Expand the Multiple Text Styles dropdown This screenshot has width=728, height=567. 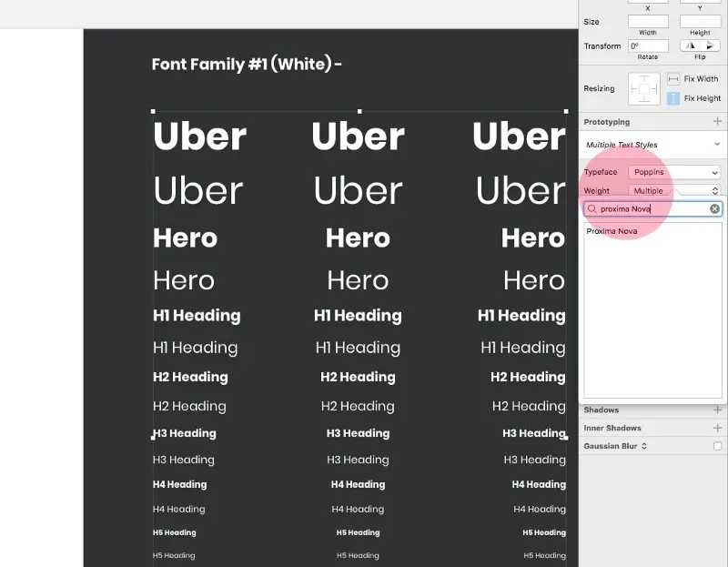652,145
